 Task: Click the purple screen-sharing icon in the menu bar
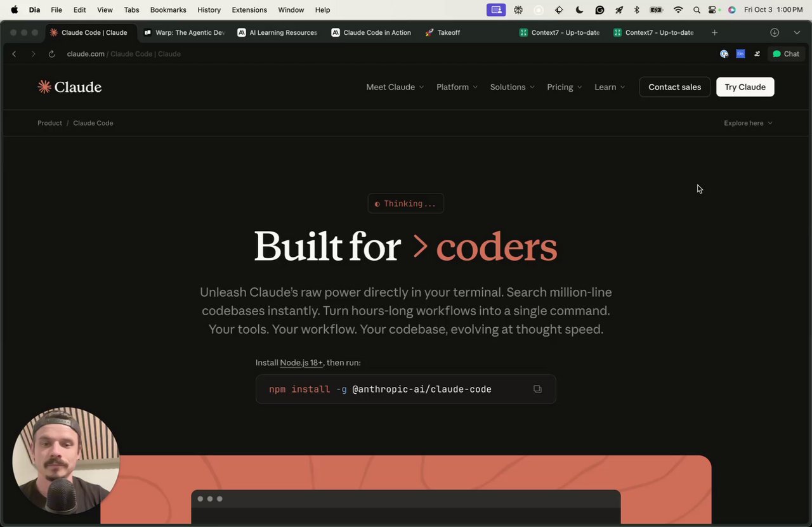pos(496,10)
